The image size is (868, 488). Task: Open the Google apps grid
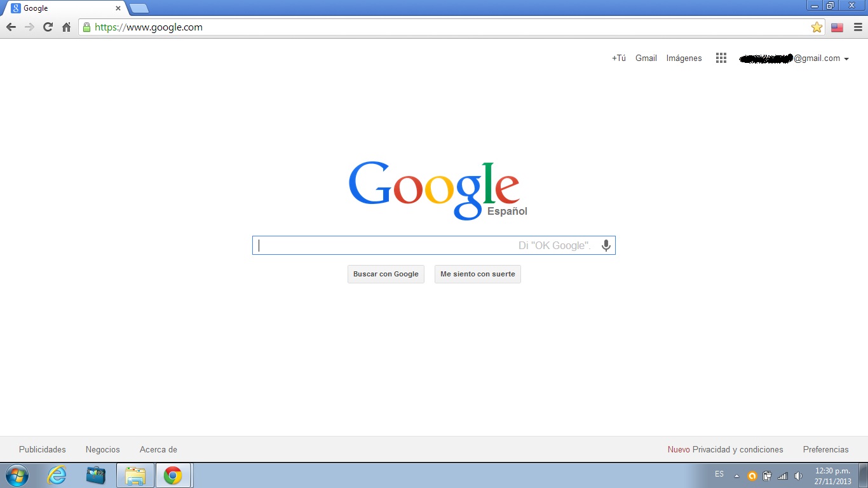pos(721,58)
